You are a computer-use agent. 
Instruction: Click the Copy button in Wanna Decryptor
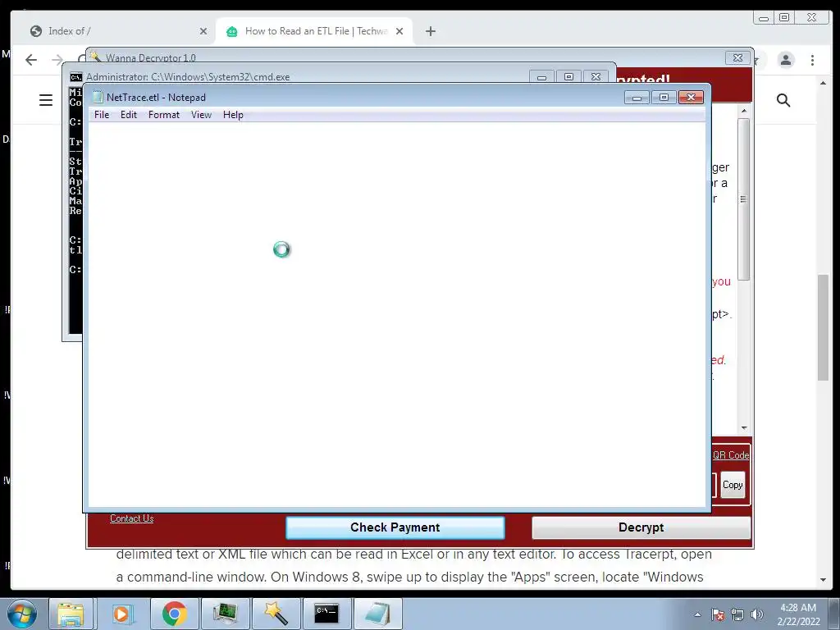pos(733,485)
